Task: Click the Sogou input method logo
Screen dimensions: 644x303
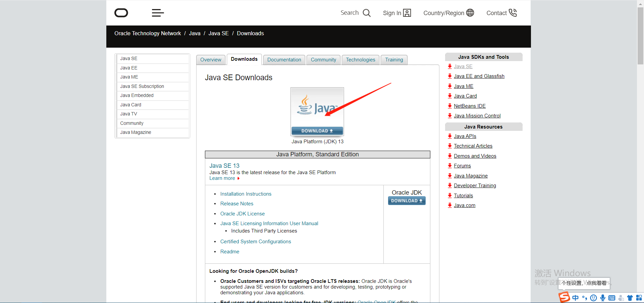Action: (564, 297)
